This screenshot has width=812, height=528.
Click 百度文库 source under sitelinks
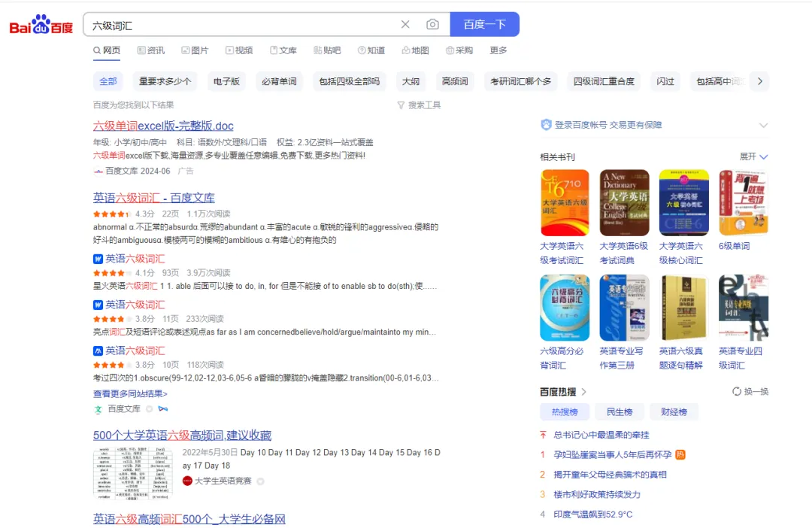click(124, 409)
